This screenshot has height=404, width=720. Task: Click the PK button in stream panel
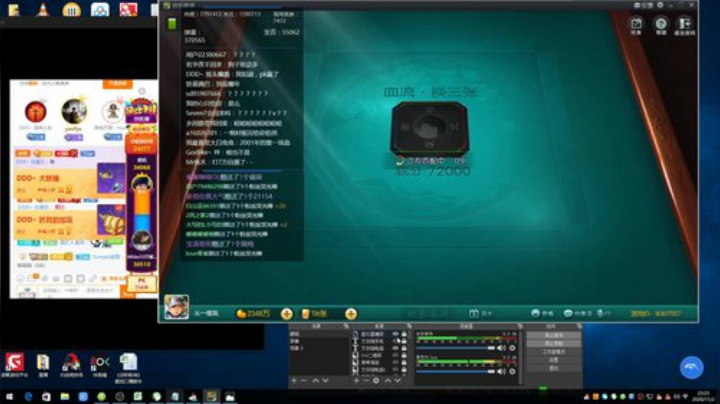click(141, 283)
